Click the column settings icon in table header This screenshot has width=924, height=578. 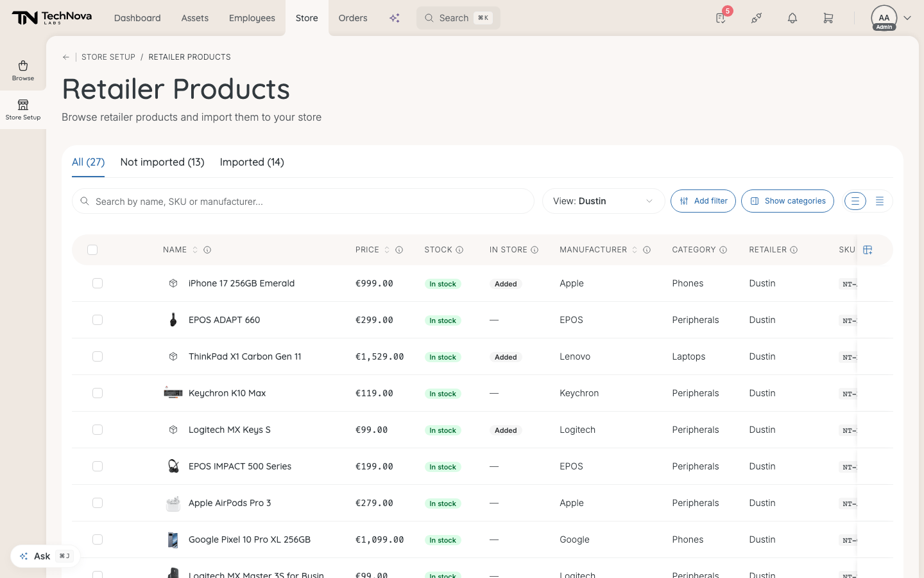click(868, 250)
